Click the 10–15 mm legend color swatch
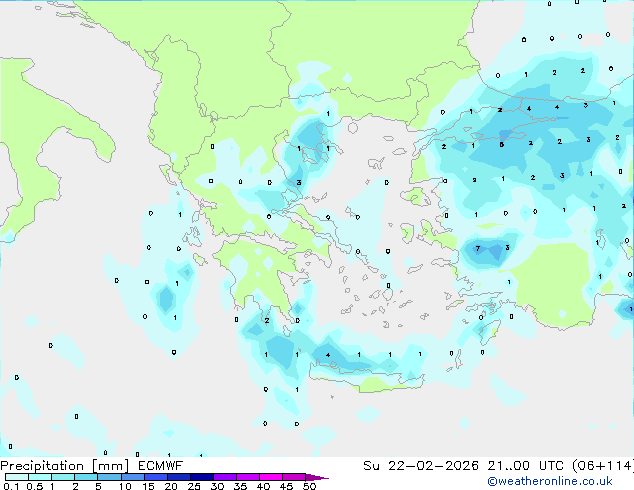 tap(132, 477)
